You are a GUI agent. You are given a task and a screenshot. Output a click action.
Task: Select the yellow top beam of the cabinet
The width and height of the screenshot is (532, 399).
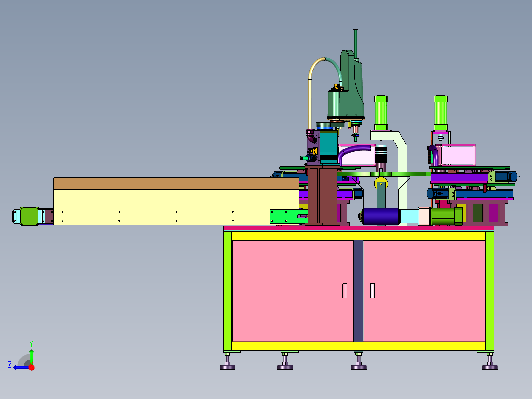tap(359, 236)
